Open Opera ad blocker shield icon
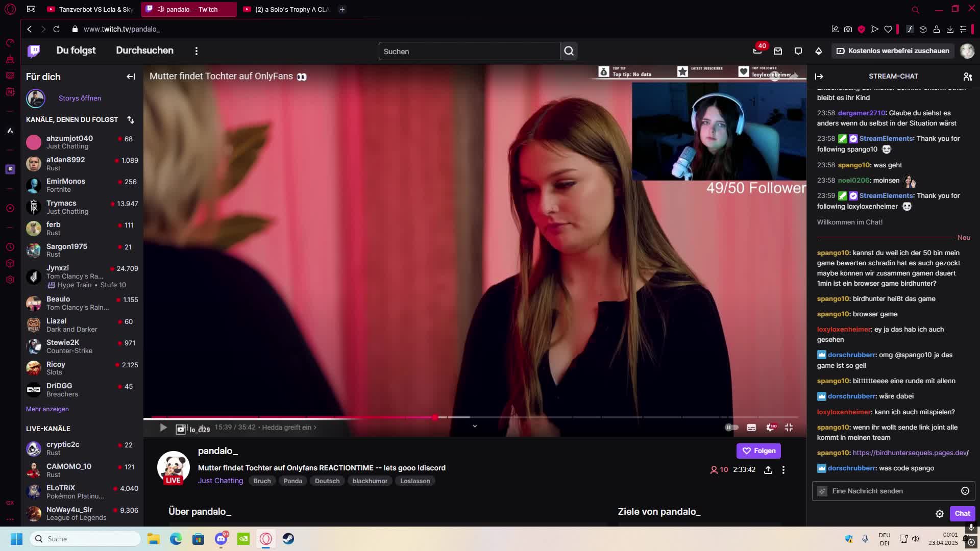Viewport: 980px width, 551px height. 862,29
